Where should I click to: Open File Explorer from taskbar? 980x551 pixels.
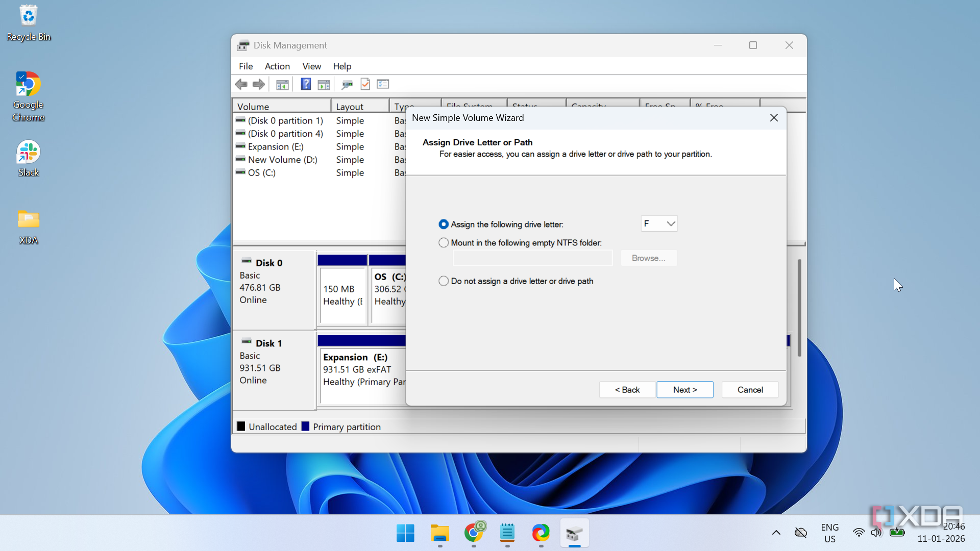click(439, 533)
